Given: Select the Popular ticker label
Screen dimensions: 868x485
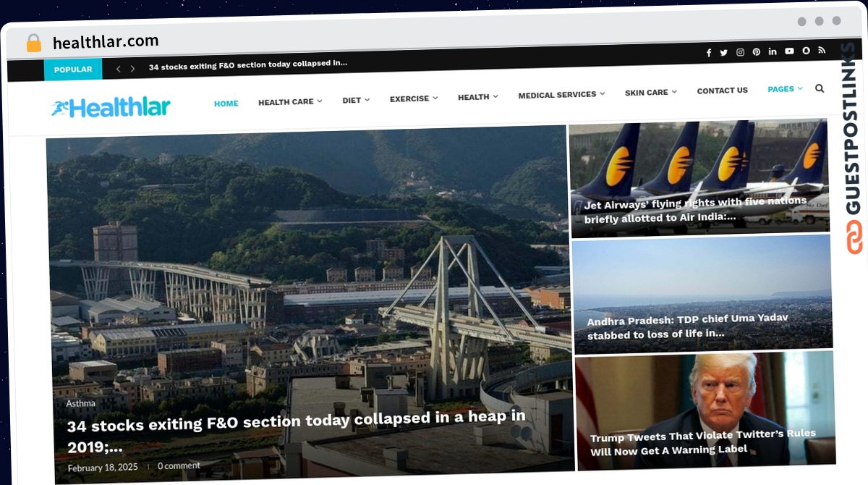Looking at the screenshot, I should [x=73, y=69].
